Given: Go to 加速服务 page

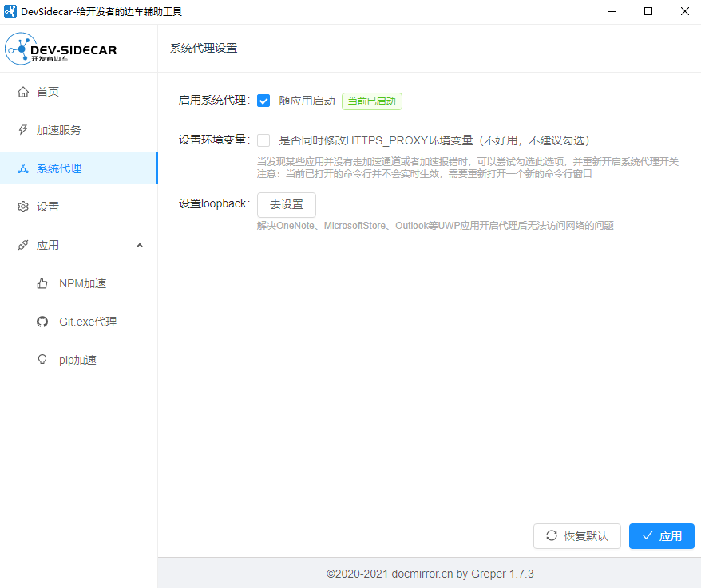Looking at the screenshot, I should click(79, 130).
